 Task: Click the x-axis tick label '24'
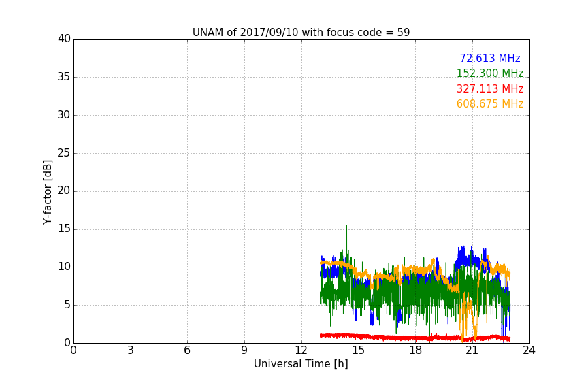pyautogui.click(x=529, y=350)
